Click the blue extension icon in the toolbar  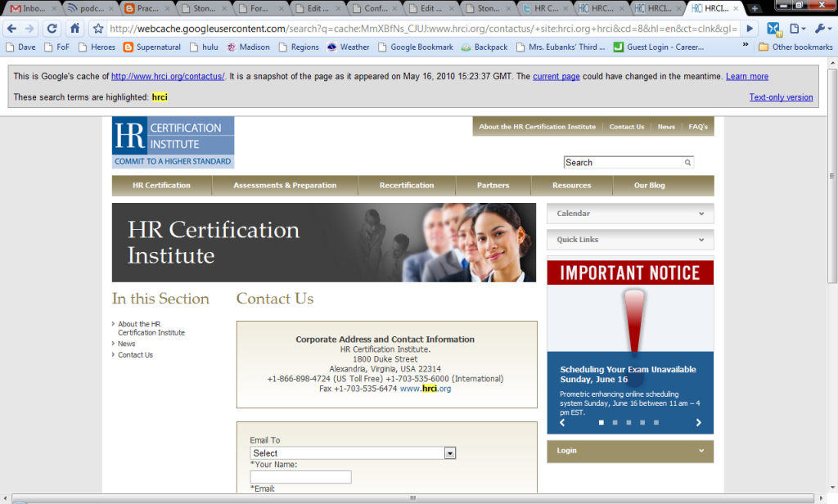(x=773, y=29)
